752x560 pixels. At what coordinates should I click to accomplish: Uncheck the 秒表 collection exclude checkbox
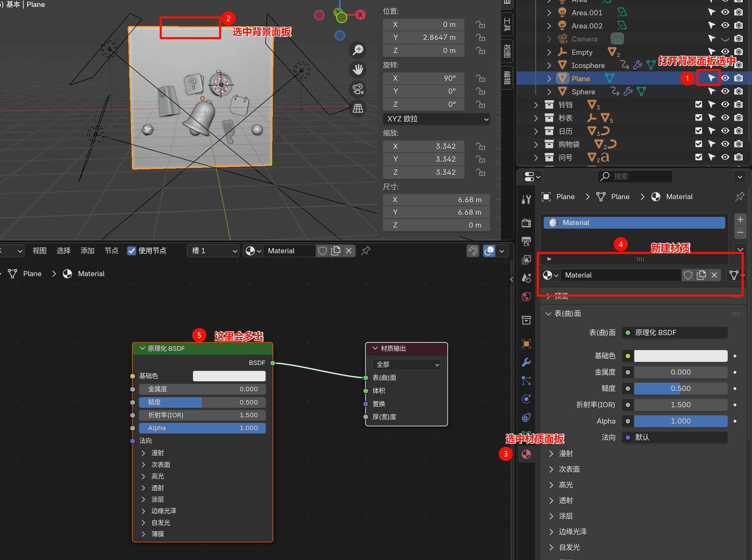point(699,118)
